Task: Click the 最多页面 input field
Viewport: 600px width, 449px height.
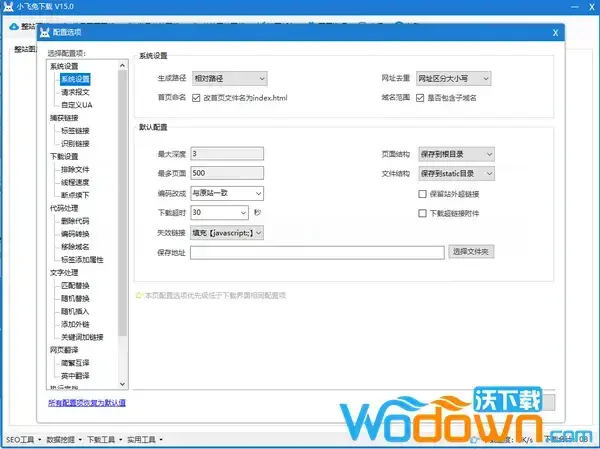Action: [227, 173]
